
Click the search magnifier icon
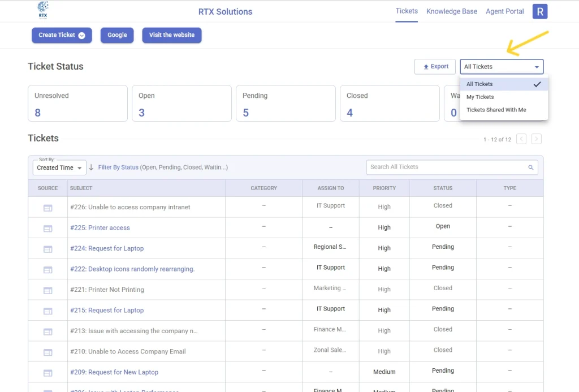click(530, 167)
